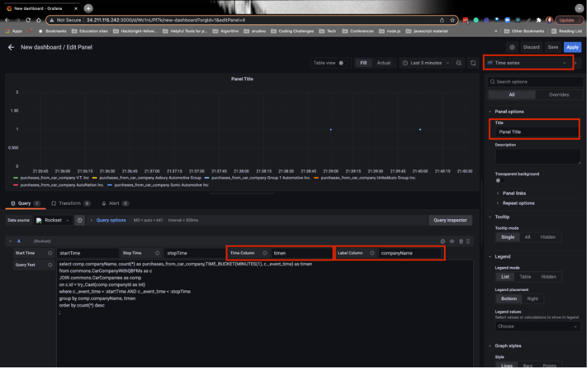Open the Chrome profile avatar
The height and width of the screenshot is (368, 588).
click(550, 20)
